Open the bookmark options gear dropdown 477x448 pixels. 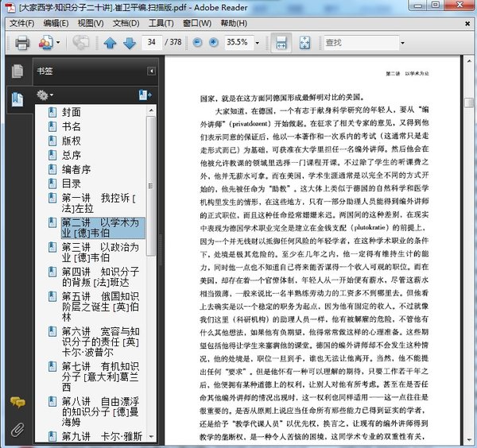45,95
